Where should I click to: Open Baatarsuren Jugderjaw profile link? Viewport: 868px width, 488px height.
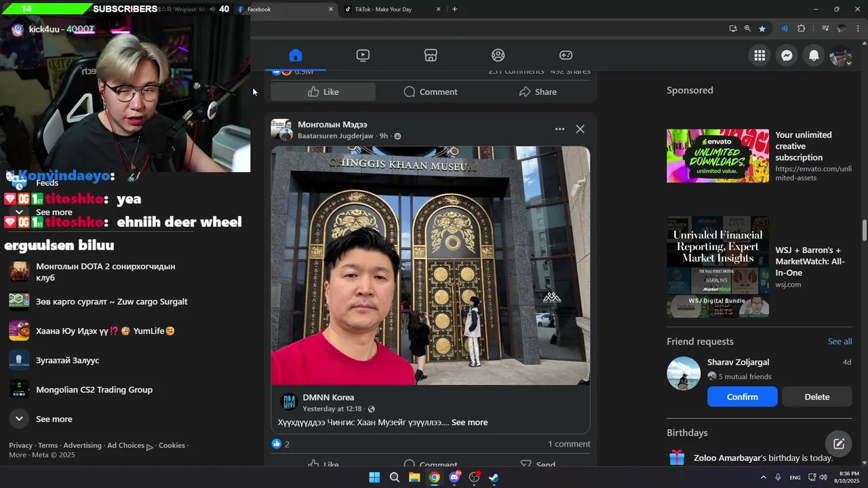click(x=336, y=136)
